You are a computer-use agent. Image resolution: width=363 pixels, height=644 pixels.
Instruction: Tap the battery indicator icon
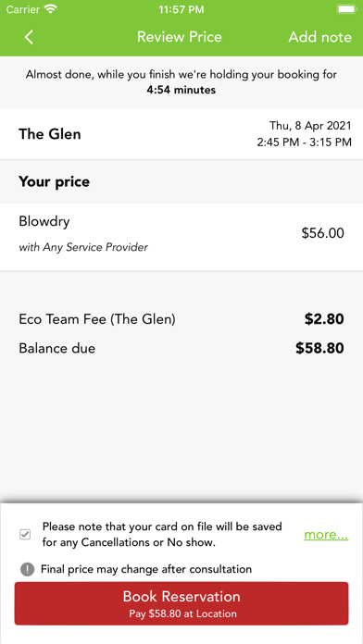345,9
